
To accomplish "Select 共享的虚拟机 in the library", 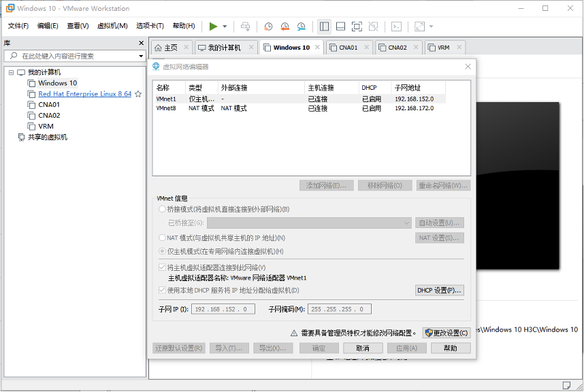I will (x=47, y=137).
